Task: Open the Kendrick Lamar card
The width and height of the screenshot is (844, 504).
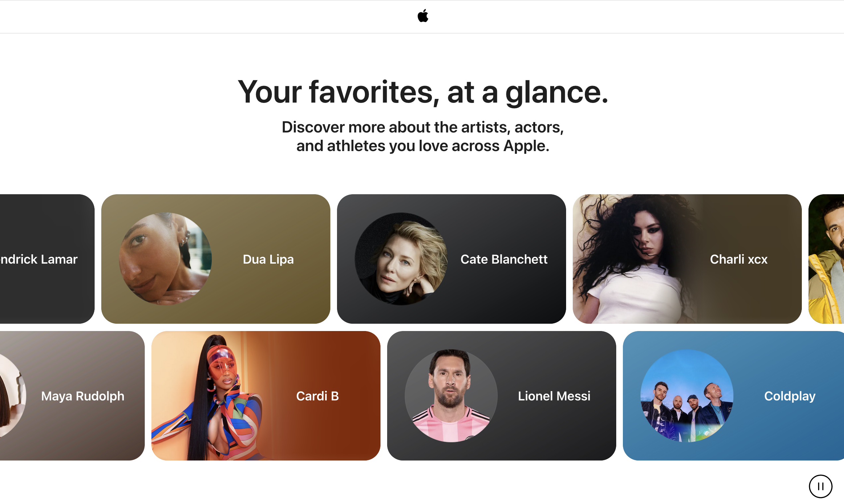Action: (x=47, y=259)
